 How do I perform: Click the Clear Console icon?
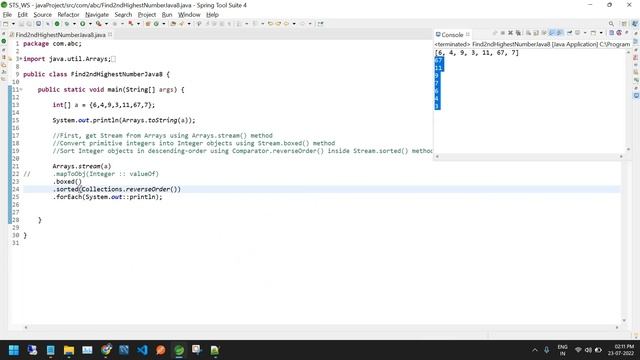(529, 33)
